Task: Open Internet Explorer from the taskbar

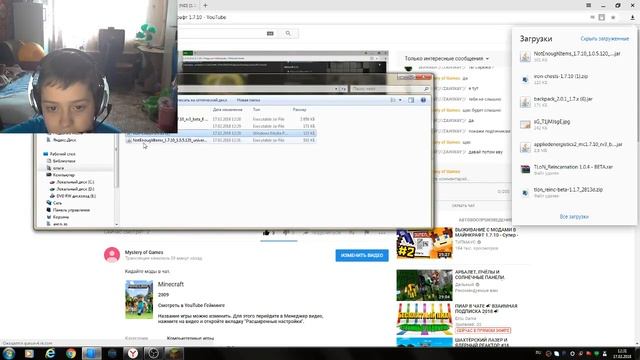Action: 50,353
